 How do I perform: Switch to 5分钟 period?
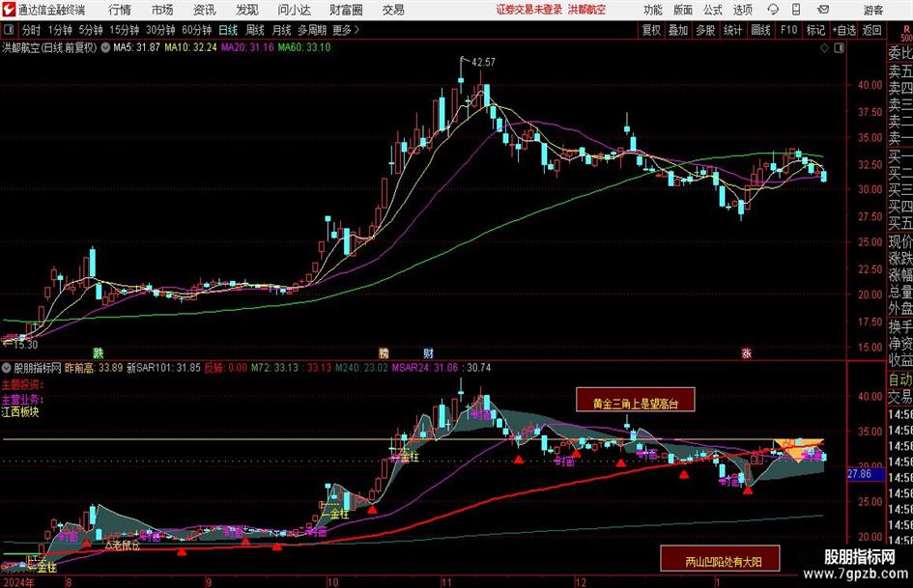pyautogui.click(x=91, y=30)
